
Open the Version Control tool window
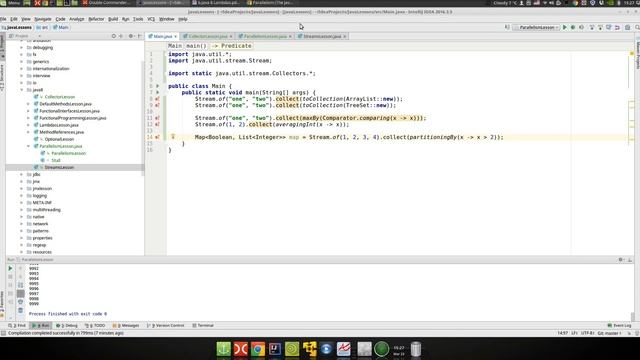point(165,325)
